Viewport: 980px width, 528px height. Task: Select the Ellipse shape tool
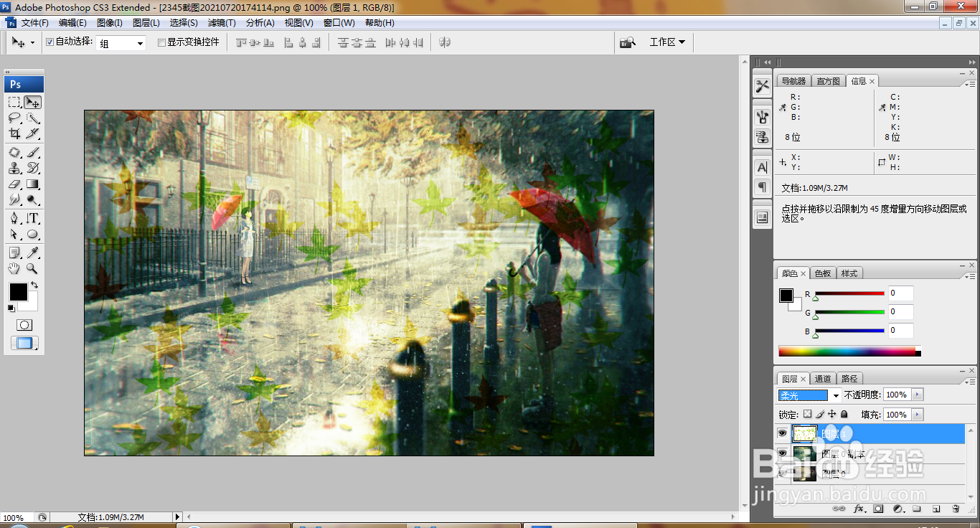point(33,234)
